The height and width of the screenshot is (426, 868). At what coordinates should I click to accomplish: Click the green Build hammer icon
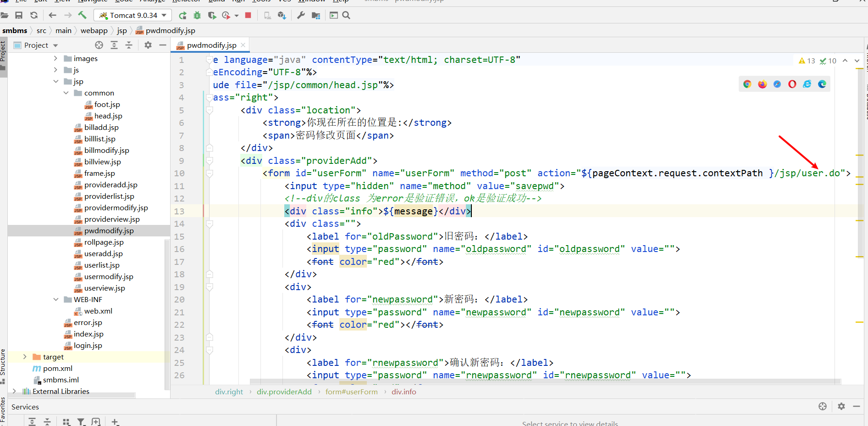83,15
